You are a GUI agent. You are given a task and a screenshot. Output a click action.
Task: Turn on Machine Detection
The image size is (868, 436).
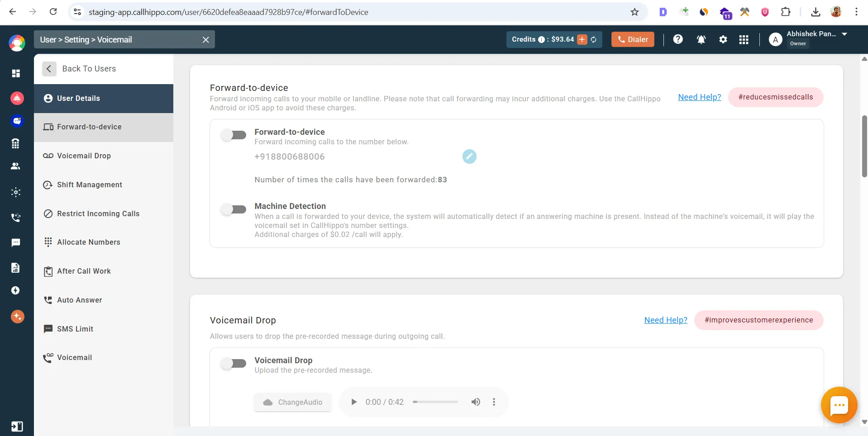[x=234, y=209]
